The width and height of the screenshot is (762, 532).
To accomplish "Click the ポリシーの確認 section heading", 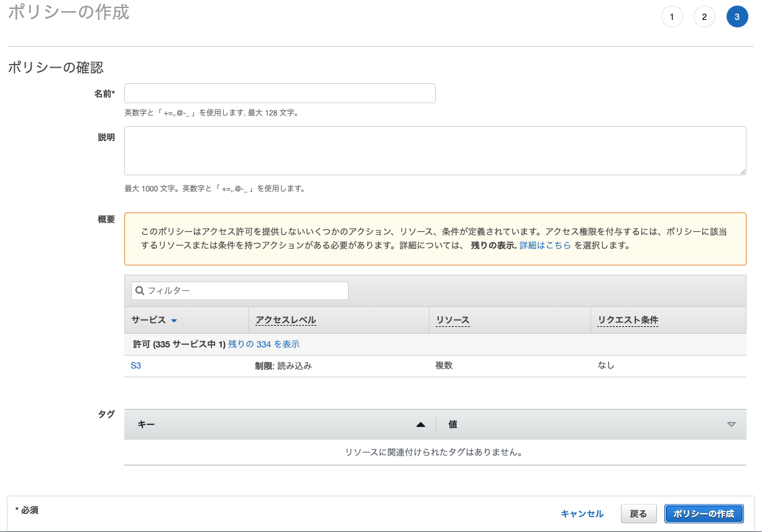I will coord(55,68).
